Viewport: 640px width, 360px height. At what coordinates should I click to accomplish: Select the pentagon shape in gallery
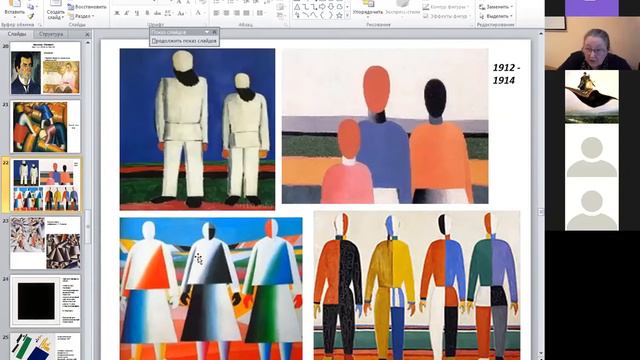(x=339, y=7)
